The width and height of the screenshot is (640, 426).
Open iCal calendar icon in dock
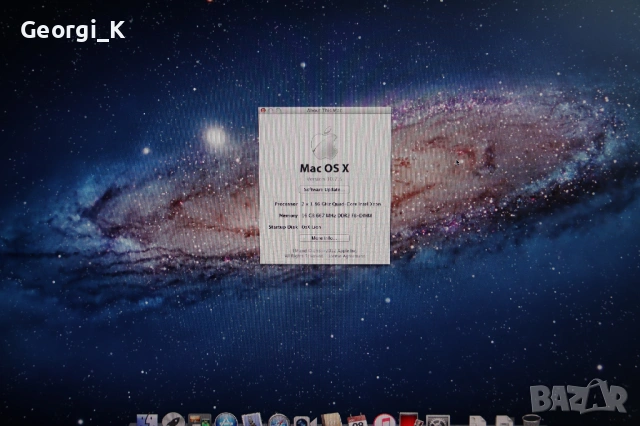tap(358, 420)
